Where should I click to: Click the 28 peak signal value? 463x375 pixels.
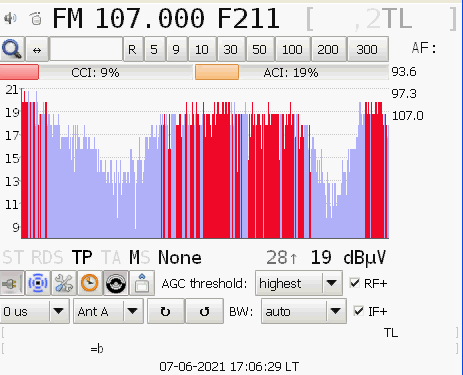tap(282, 257)
